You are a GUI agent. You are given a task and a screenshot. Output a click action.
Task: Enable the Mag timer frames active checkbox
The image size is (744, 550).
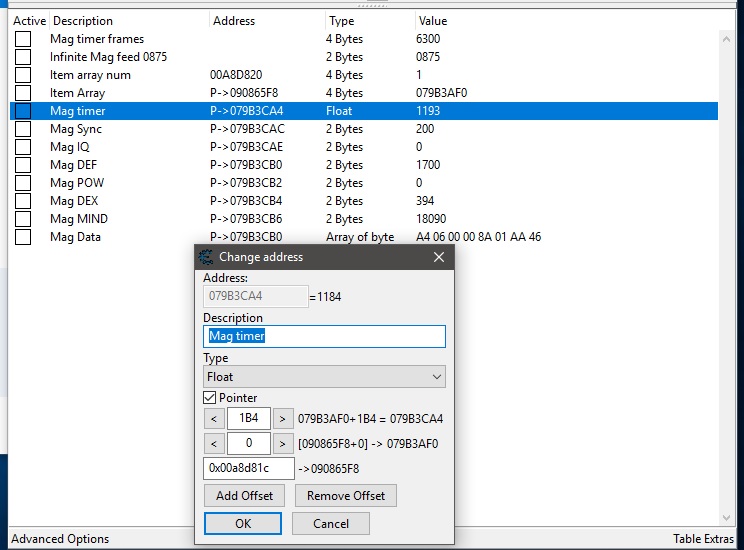(x=23, y=39)
